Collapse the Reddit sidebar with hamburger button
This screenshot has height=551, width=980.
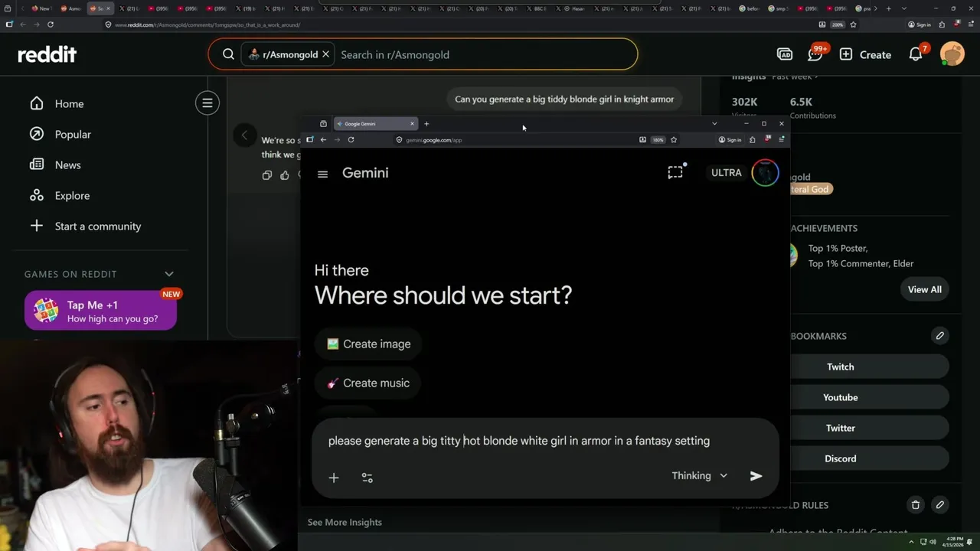[207, 103]
